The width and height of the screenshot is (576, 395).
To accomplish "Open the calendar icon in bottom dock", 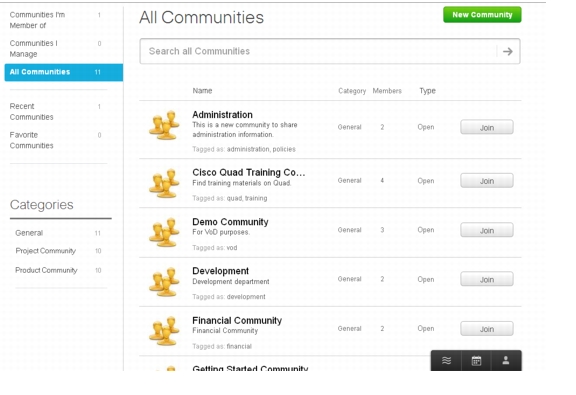I will coord(476,360).
